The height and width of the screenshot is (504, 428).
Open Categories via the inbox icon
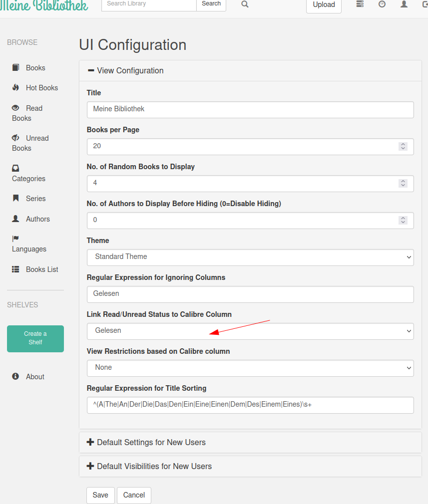pyautogui.click(x=15, y=168)
